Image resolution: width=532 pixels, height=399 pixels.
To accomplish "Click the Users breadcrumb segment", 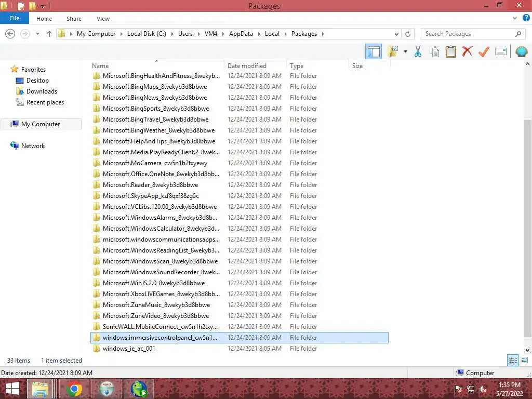I will coord(185,34).
